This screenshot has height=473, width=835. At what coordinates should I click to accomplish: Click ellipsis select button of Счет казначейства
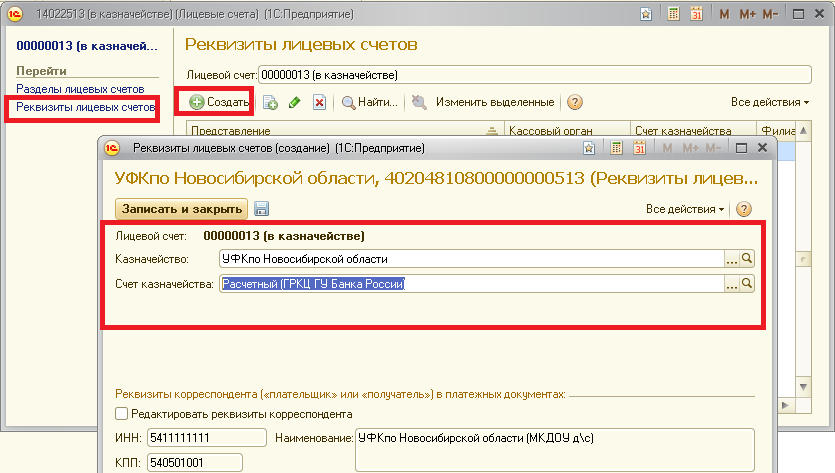(732, 283)
